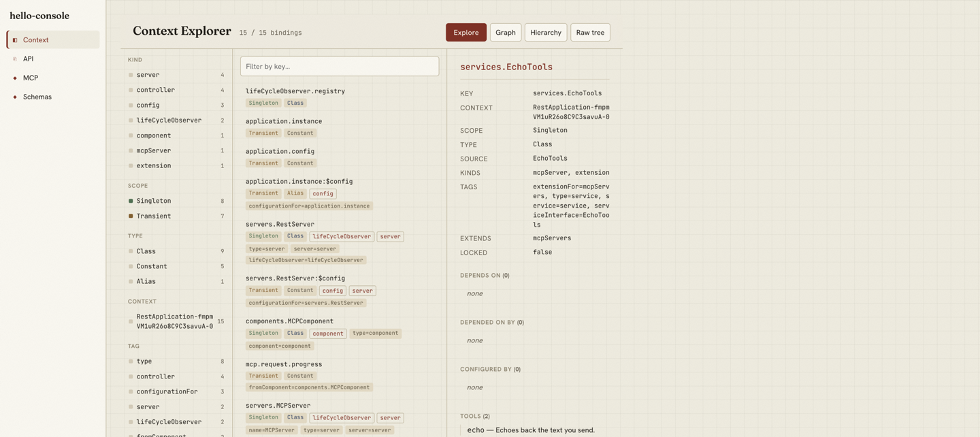Toggle the type tag filter

[x=176, y=361]
